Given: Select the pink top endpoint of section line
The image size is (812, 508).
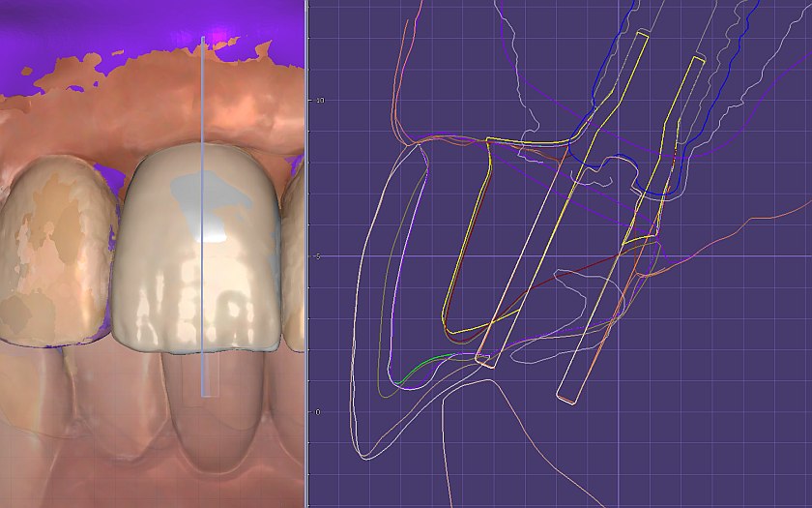Looking at the screenshot, I should click(203, 41).
